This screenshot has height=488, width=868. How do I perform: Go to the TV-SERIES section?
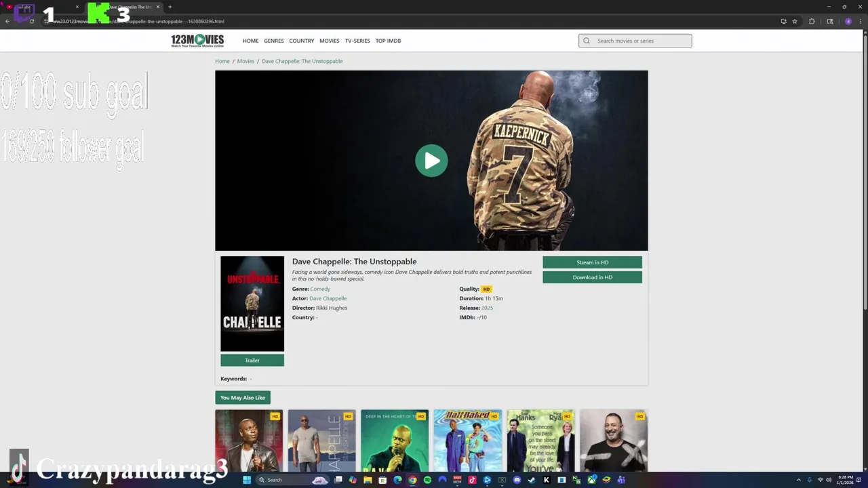[357, 41]
